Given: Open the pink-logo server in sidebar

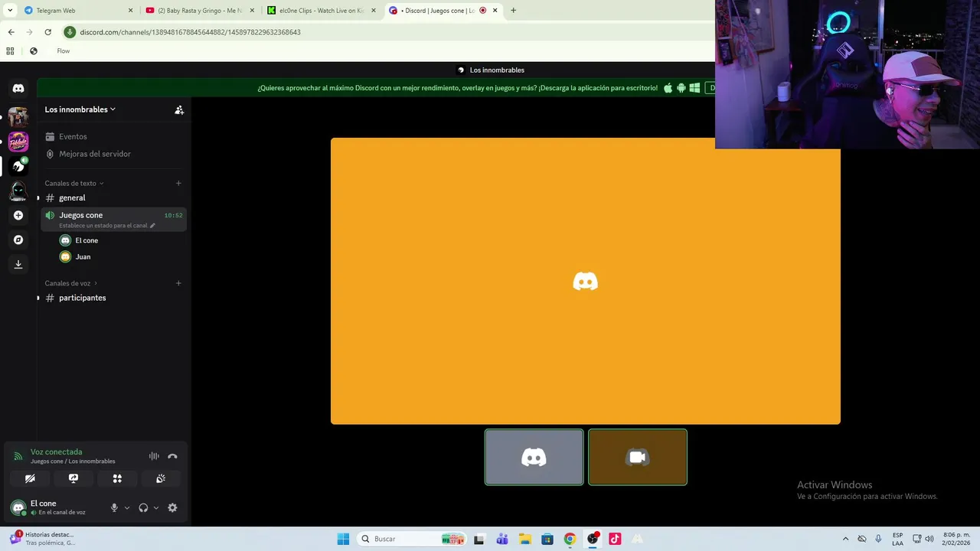Looking at the screenshot, I should click(x=18, y=142).
